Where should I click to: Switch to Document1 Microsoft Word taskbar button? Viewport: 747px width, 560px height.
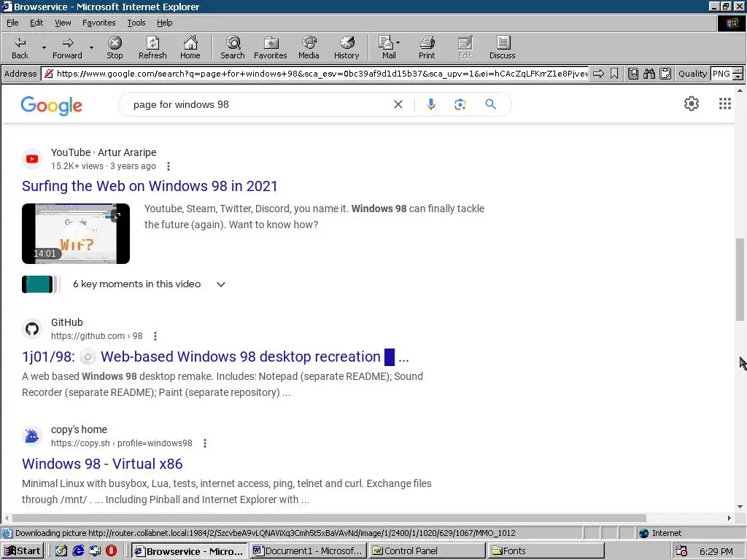[x=308, y=551]
